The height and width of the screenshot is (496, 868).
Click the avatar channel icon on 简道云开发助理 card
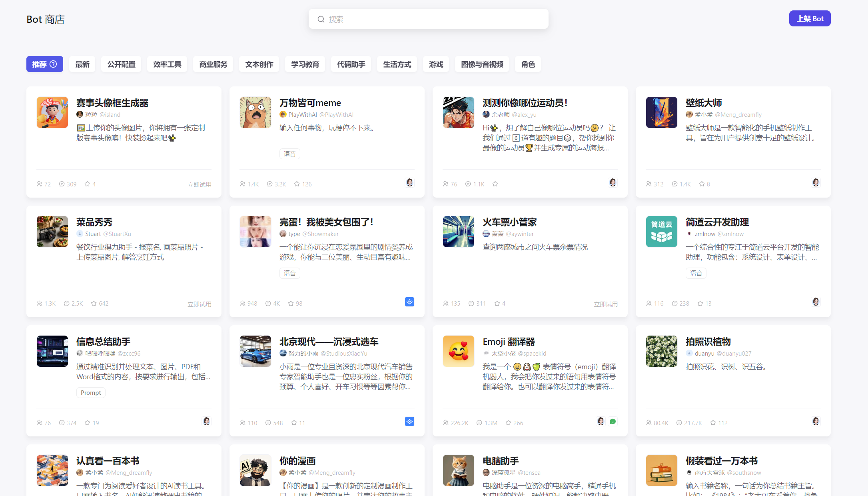tap(816, 301)
